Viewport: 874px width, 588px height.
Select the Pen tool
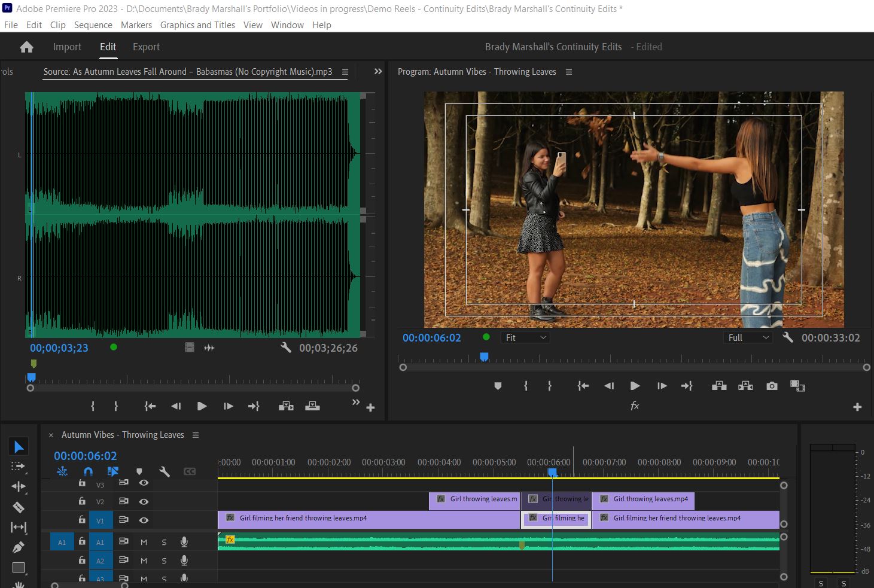coord(19,547)
